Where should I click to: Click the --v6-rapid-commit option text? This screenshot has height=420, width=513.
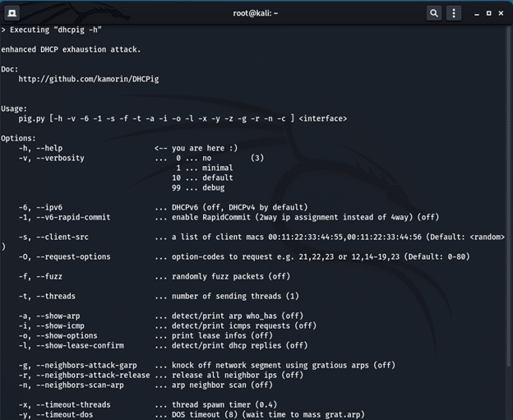(x=76, y=217)
